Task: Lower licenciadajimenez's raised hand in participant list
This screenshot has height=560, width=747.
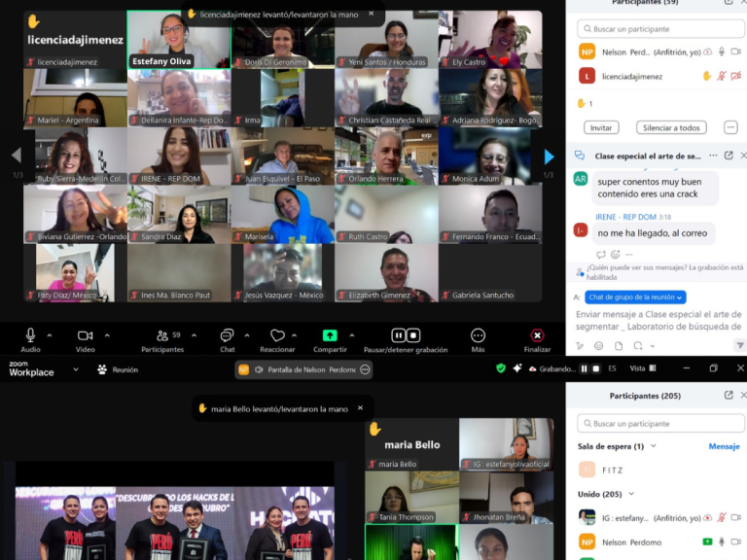Action: click(x=707, y=76)
